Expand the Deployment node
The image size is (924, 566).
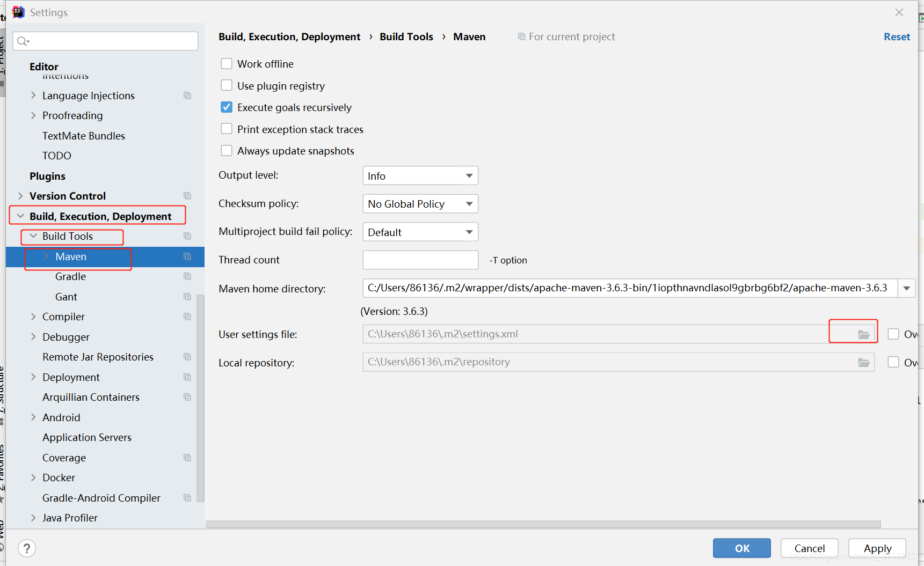coord(33,377)
